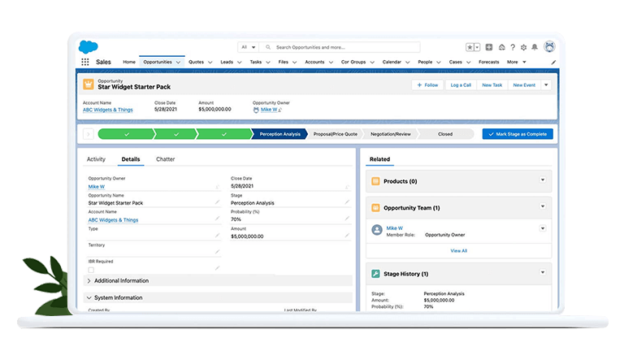Screen dimensions: 624x364
Task: Switch to the Activity tab
Action: 96,159
